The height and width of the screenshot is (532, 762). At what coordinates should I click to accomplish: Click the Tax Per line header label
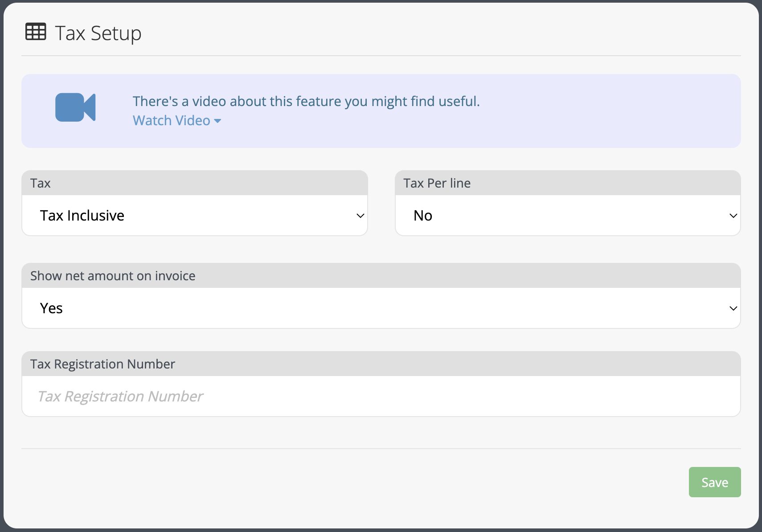(437, 183)
